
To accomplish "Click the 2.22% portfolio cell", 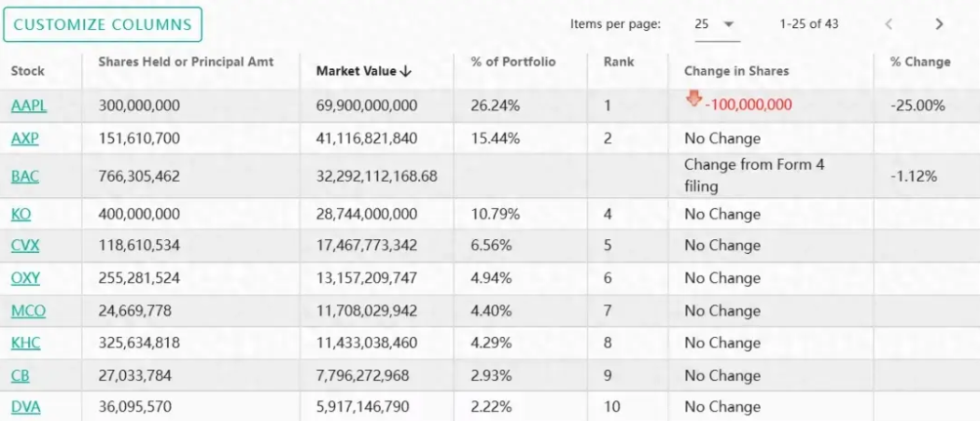I will 491,407.
